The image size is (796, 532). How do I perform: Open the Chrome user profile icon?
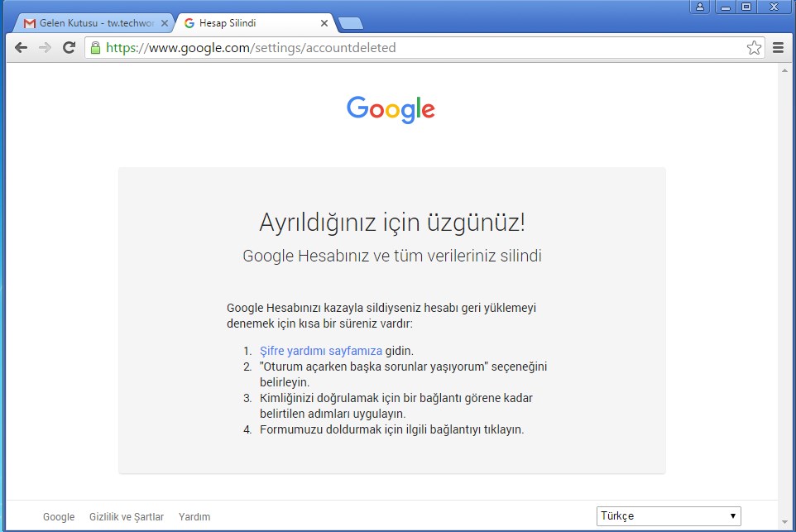click(700, 7)
